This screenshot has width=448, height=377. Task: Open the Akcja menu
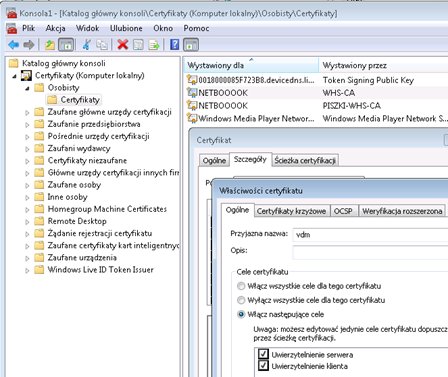point(55,28)
